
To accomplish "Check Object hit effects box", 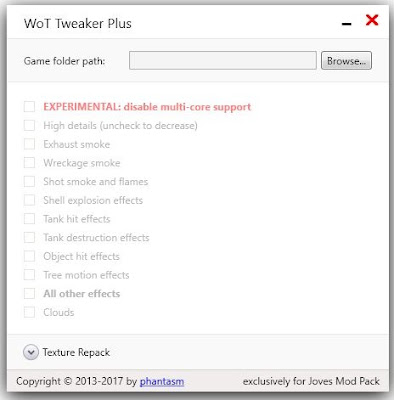I will [29, 256].
